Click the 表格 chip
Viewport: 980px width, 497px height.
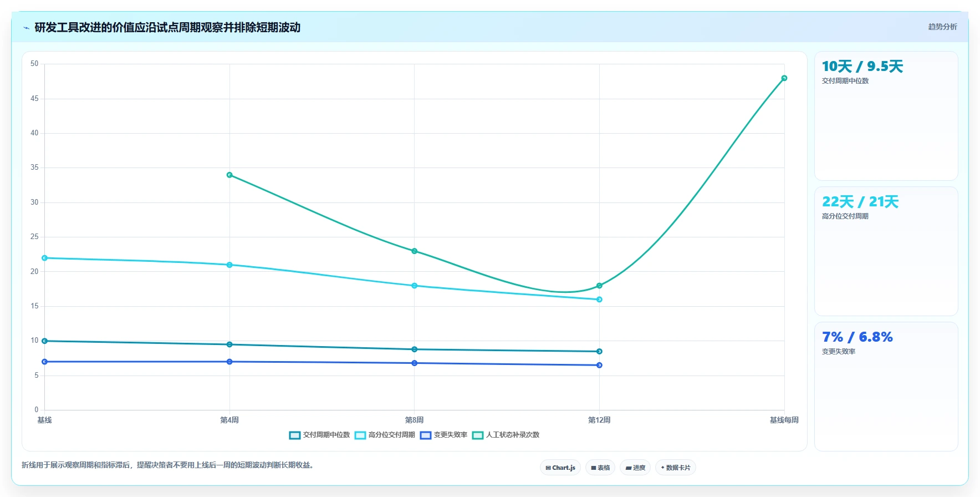click(x=600, y=468)
